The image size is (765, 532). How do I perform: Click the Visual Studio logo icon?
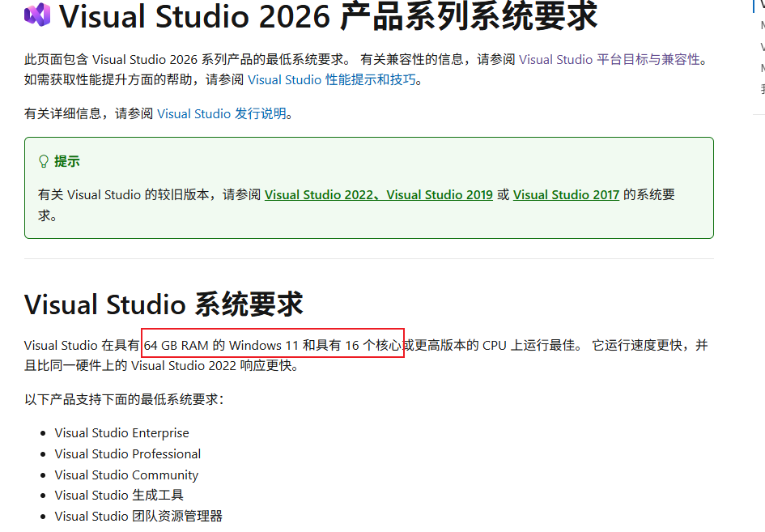(x=37, y=15)
